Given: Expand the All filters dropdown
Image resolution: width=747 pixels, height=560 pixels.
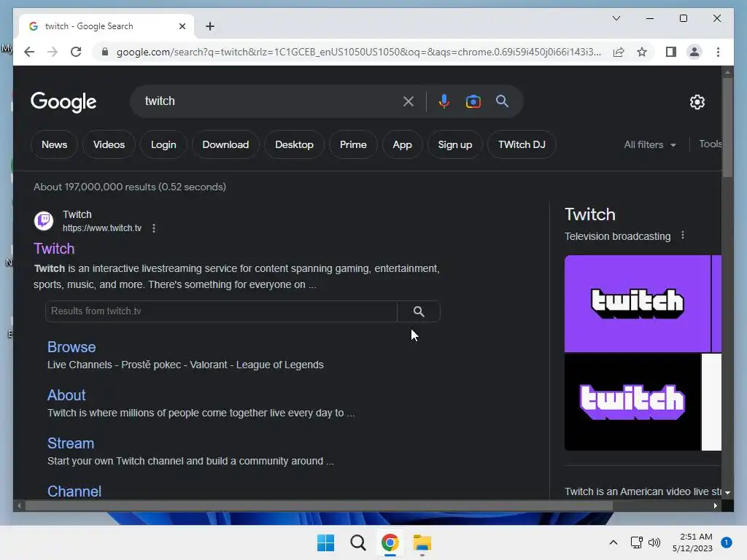Looking at the screenshot, I should coord(650,145).
